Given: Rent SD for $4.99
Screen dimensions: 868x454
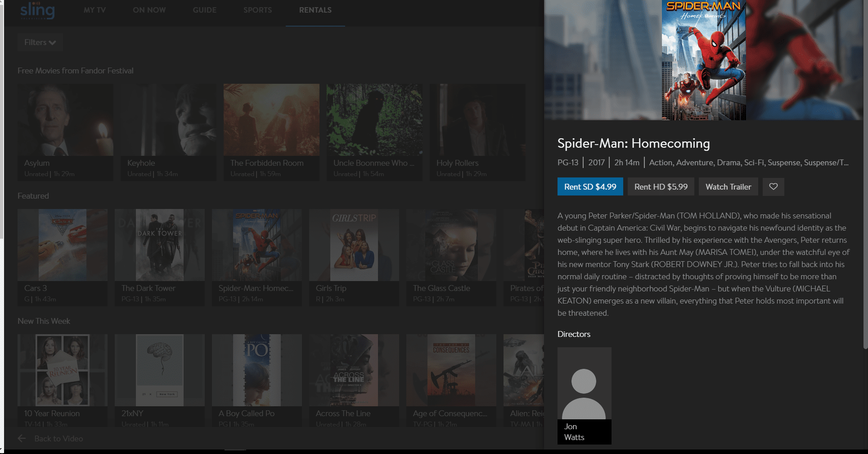Looking at the screenshot, I should click(x=590, y=186).
